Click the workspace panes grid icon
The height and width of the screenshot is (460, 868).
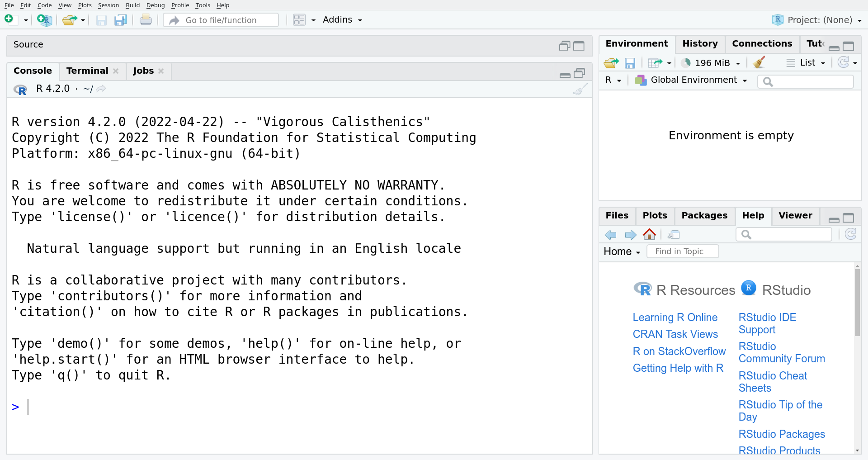coord(299,20)
